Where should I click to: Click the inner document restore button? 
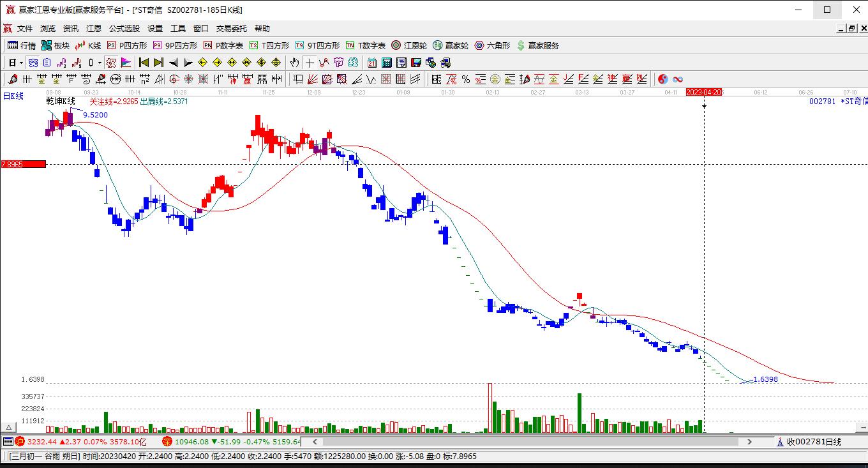[852, 28]
